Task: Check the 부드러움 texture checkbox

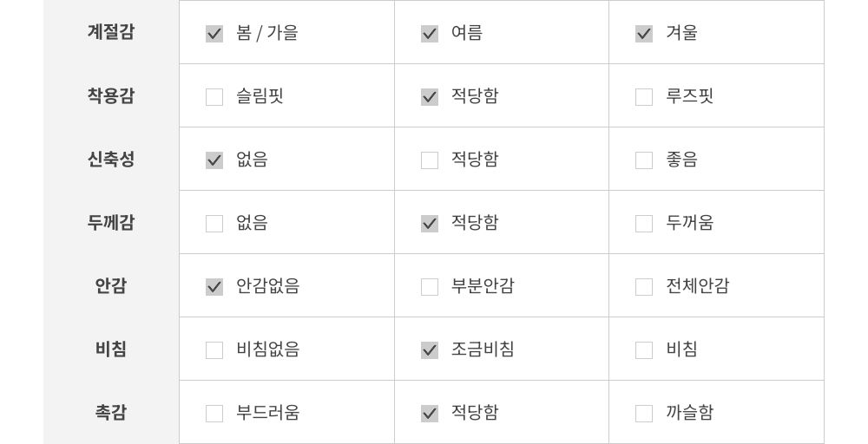Action: (x=214, y=414)
